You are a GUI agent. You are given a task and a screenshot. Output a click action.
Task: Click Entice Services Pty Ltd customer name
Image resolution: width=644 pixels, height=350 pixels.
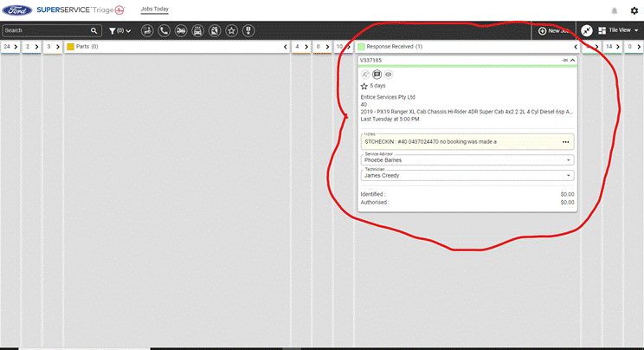click(x=388, y=97)
